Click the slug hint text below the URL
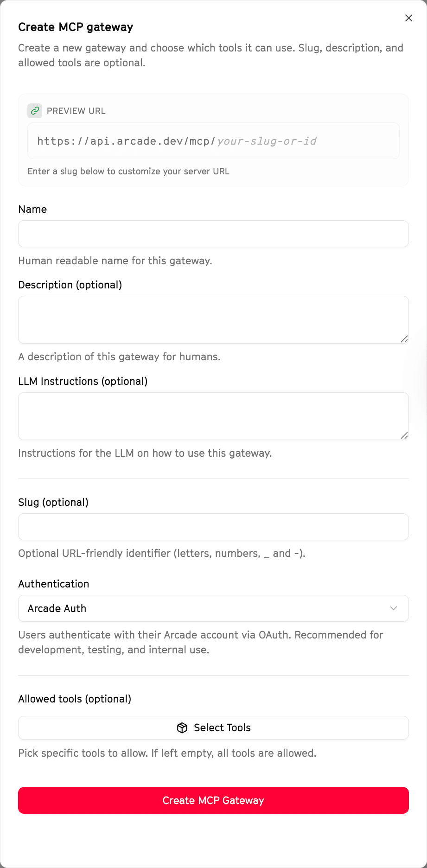The image size is (427, 868). coord(128,171)
